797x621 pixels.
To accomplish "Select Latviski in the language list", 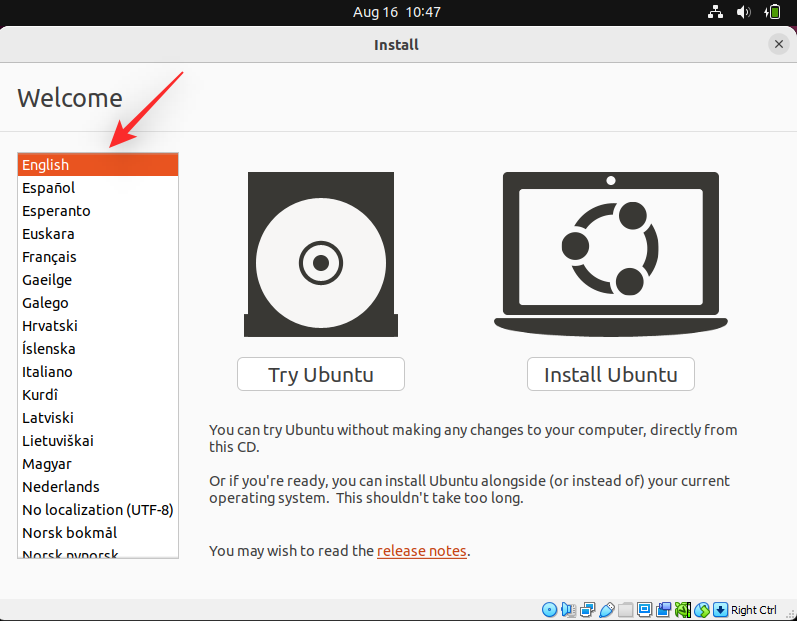I will [98, 418].
